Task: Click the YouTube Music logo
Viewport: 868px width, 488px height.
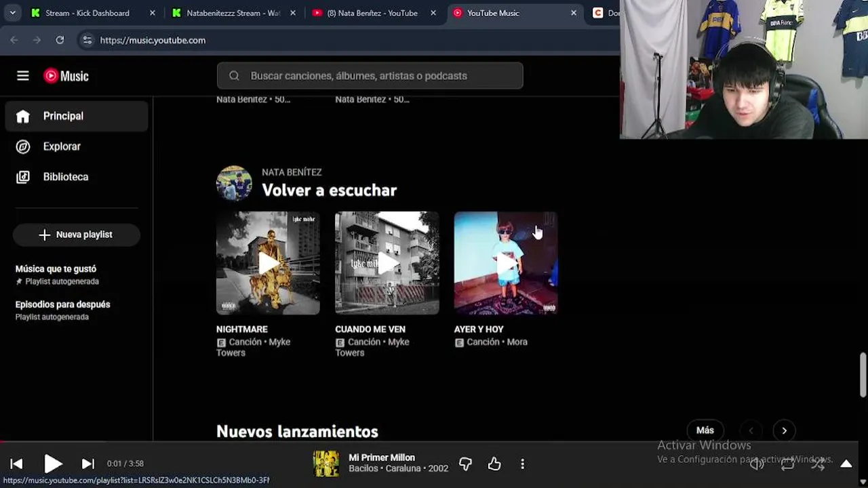Action: 66,76
